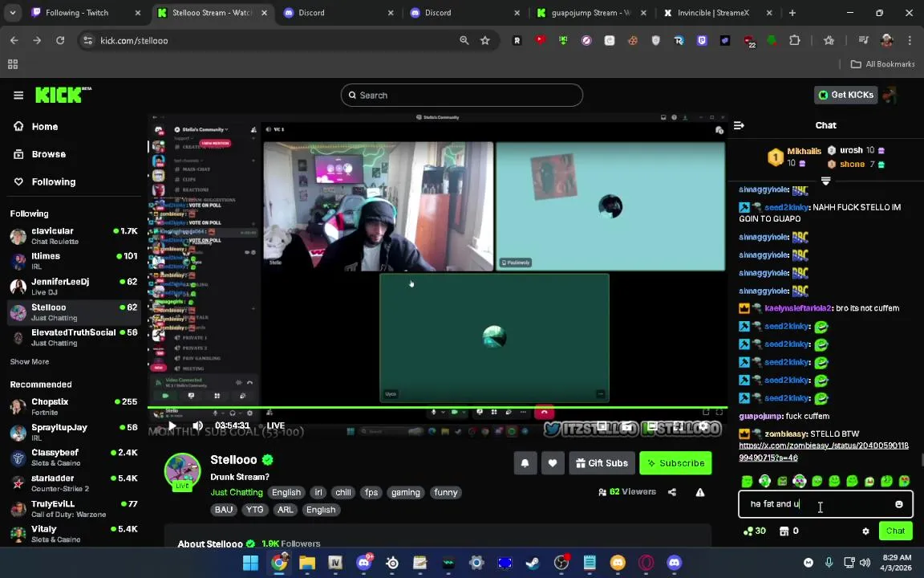Open ElevatedTruthSocial channel
The image size is (924, 578).
pyautogui.click(x=75, y=337)
